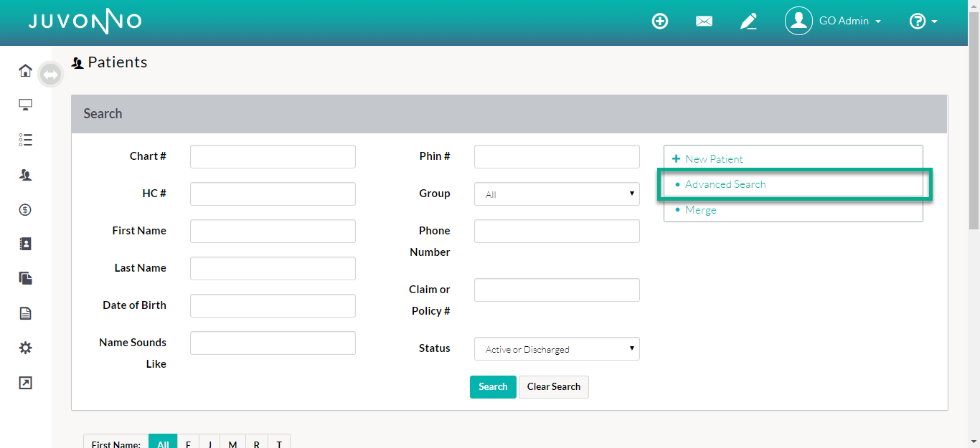This screenshot has width=980, height=448.
Task: Choose the Merge menu item
Action: tap(700, 210)
